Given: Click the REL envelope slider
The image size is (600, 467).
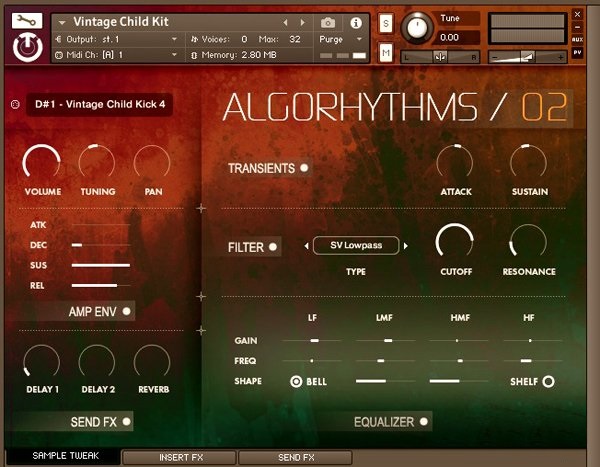Looking at the screenshot, I should pyautogui.click(x=101, y=285).
